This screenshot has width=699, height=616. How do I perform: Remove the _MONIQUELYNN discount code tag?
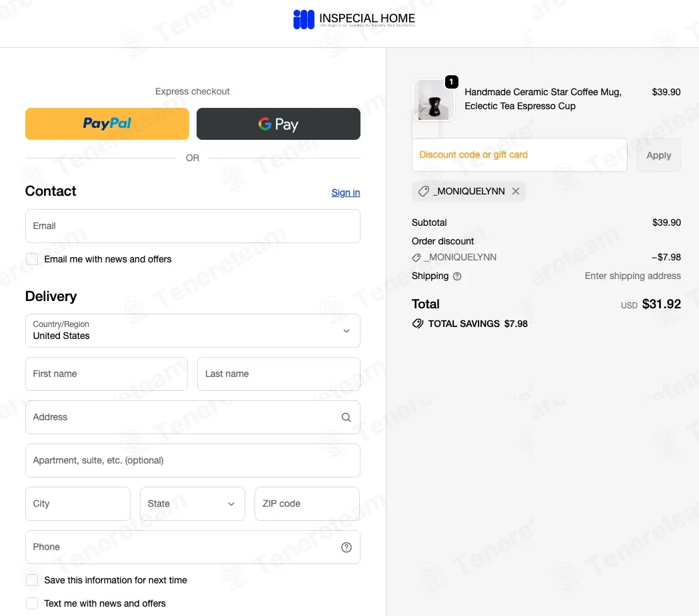tap(516, 191)
